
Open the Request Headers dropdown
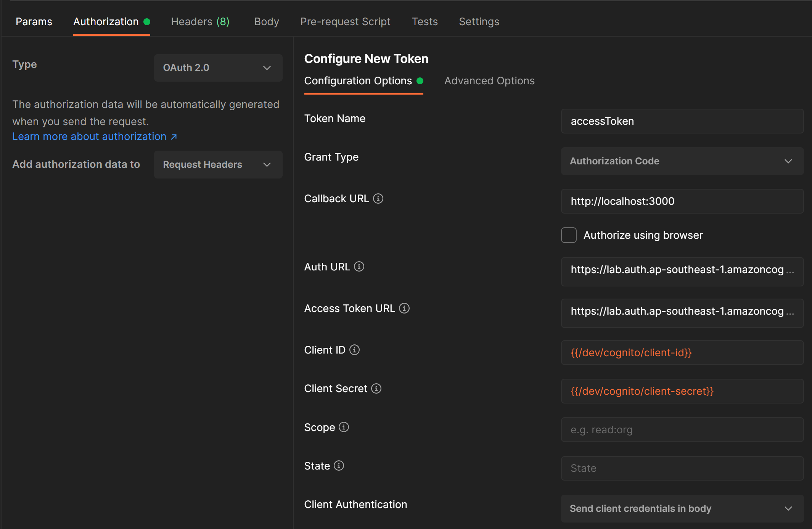tap(218, 165)
